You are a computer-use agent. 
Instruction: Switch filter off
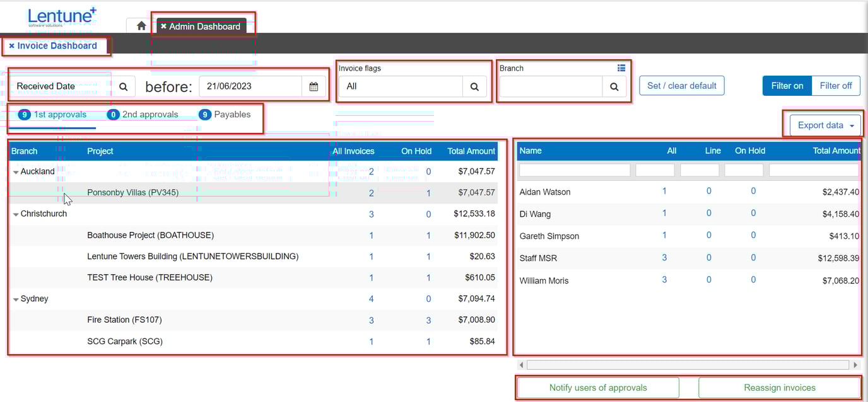835,86
